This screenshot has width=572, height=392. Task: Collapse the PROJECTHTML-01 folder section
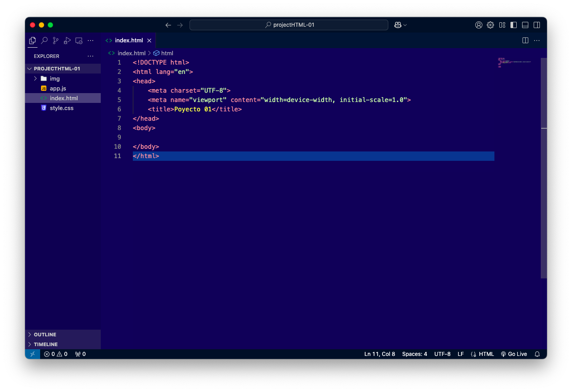(x=63, y=69)
